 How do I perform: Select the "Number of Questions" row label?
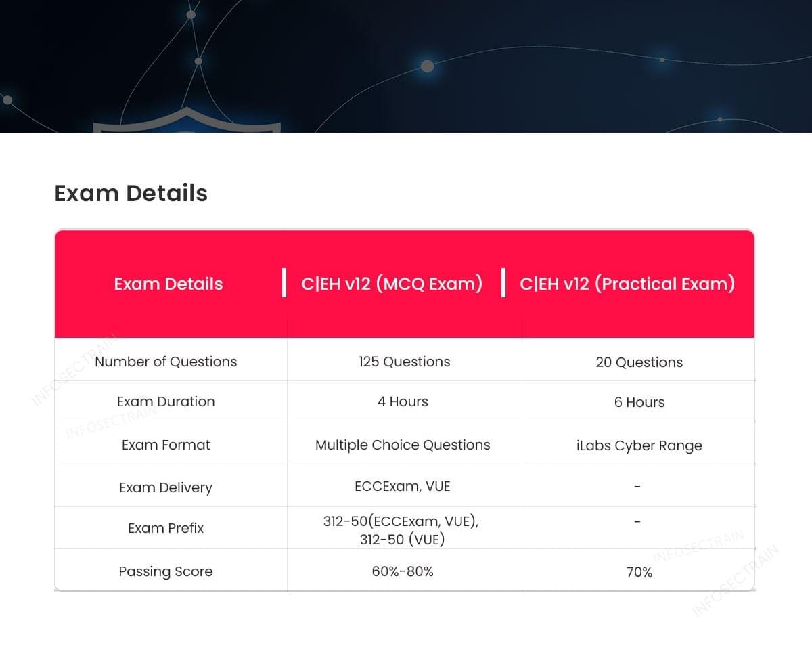point(166,362)
